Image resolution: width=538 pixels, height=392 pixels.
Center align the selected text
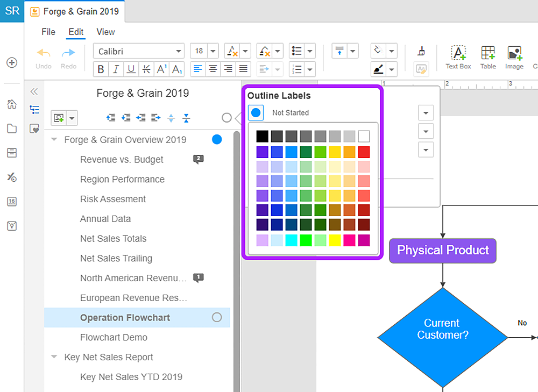tap(213, 69)
